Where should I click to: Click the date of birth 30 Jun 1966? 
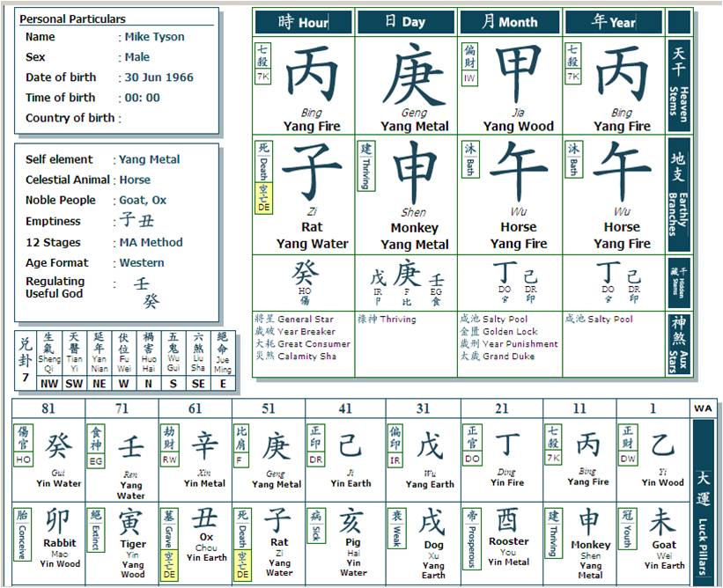tap(159, 77)
